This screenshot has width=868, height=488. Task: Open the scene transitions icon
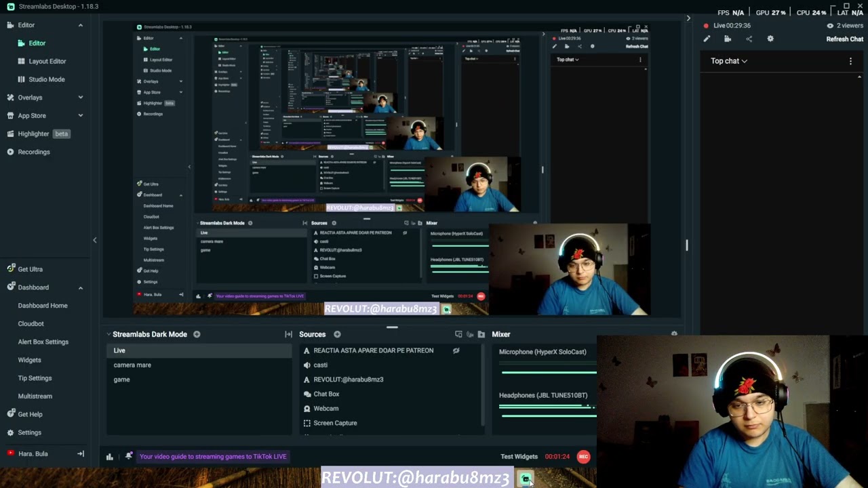click(x=288, y=334)
